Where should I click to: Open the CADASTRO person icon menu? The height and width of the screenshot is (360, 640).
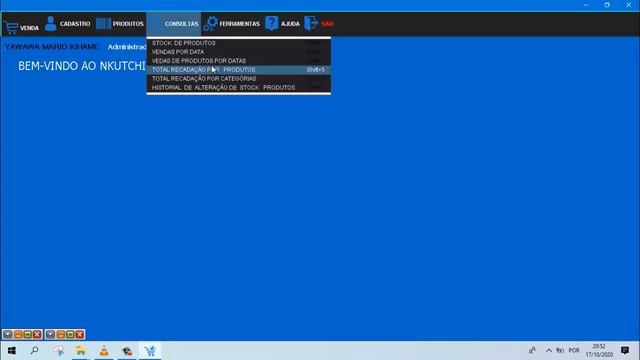(x=67, y=24)
